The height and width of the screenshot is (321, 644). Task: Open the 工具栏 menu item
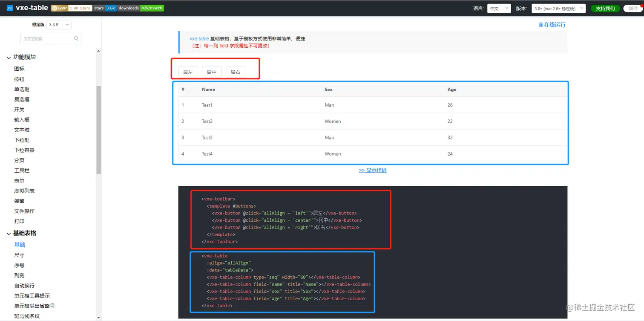(22, 171)
